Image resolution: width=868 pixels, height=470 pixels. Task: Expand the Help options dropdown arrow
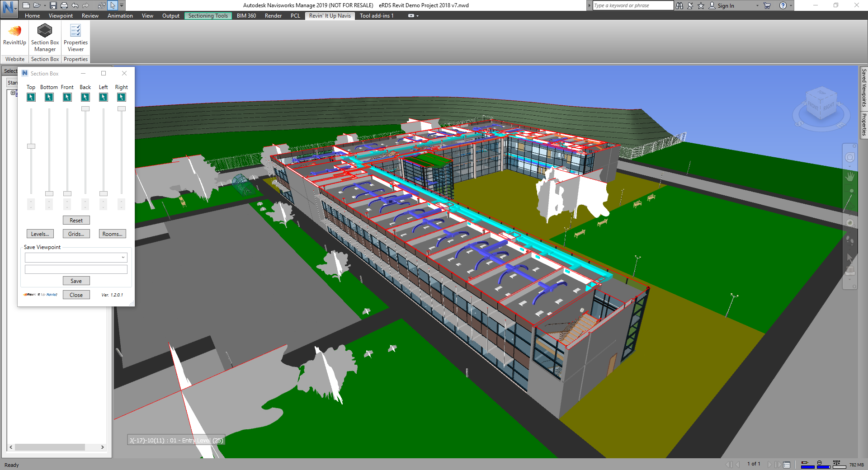(x=791, y=5)
